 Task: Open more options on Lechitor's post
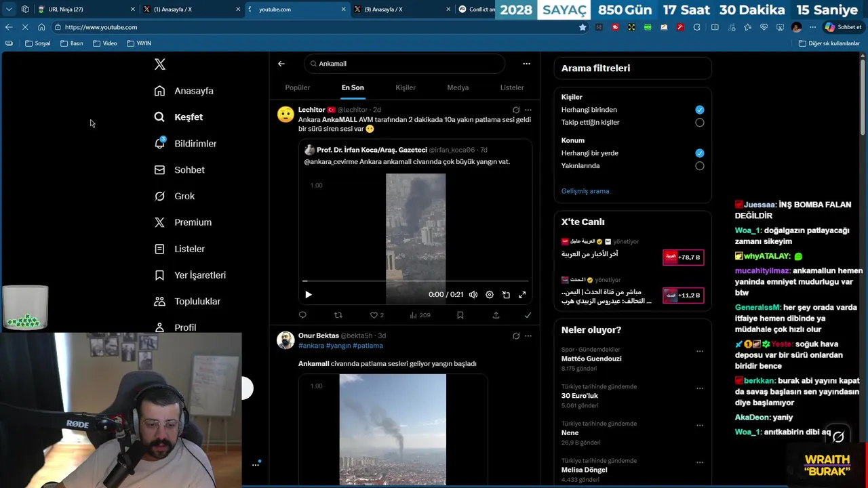click(x=528, y=110)
